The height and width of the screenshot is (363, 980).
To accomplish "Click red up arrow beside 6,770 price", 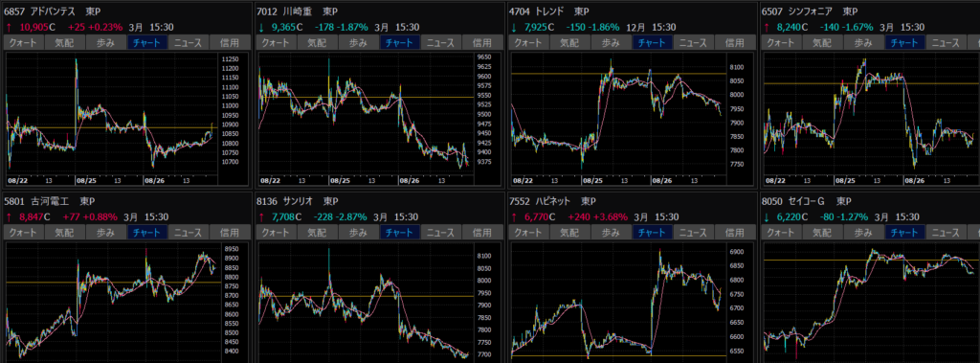I will click(513, 217).
